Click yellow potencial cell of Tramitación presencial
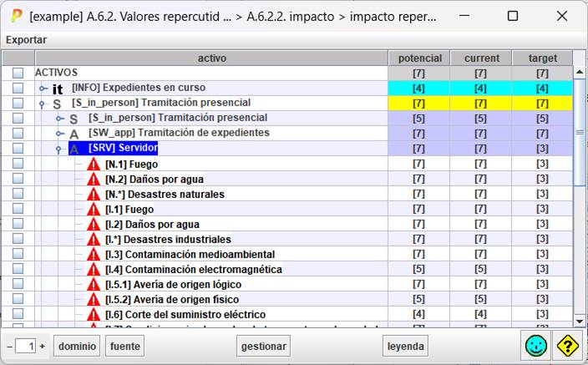Screen dimensions: 588x365 click(419, 104)
